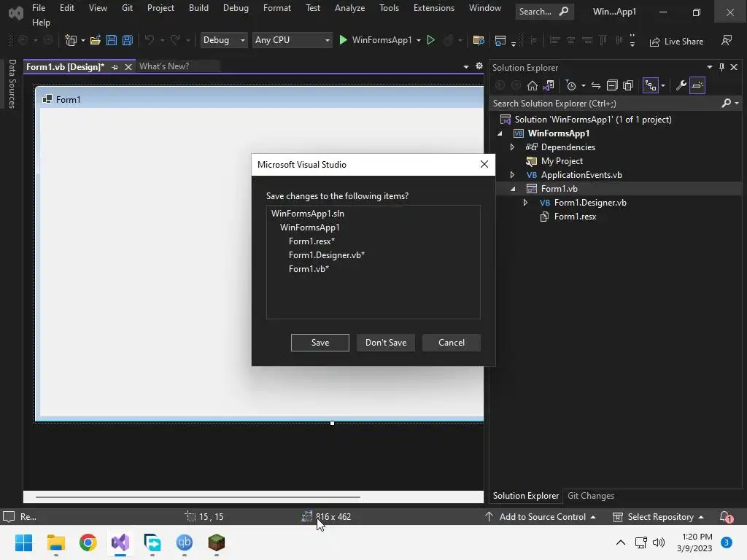Open the File menu
The width and height of the screenshot is (747, 560).
point(39,8)
